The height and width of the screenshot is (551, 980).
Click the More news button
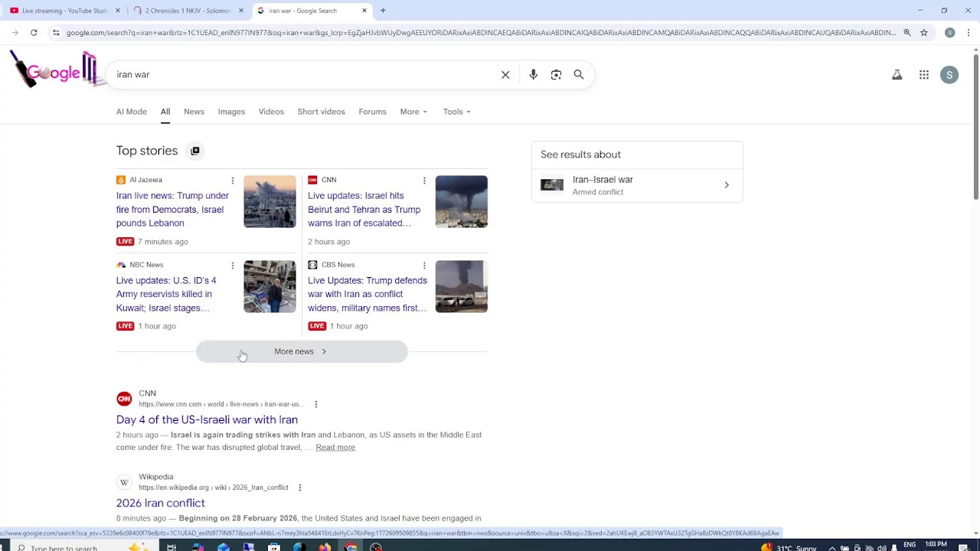[x=302, y=352]
